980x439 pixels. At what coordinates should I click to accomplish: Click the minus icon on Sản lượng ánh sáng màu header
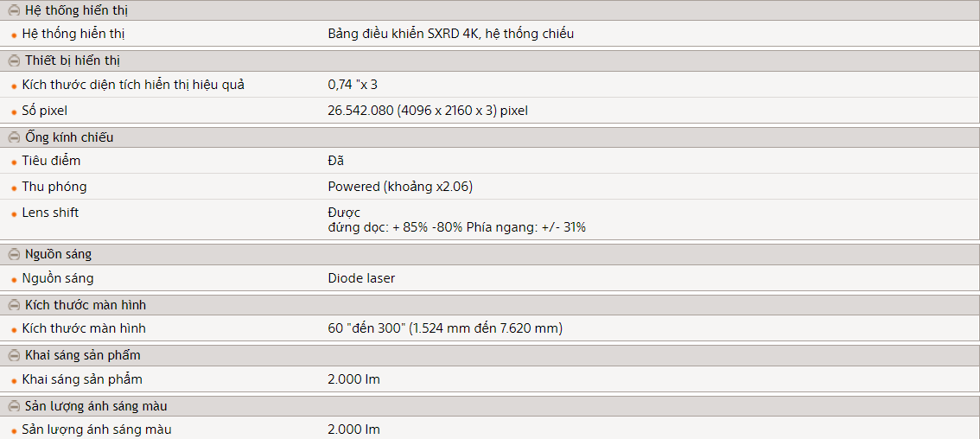click(x=14, y=406)
